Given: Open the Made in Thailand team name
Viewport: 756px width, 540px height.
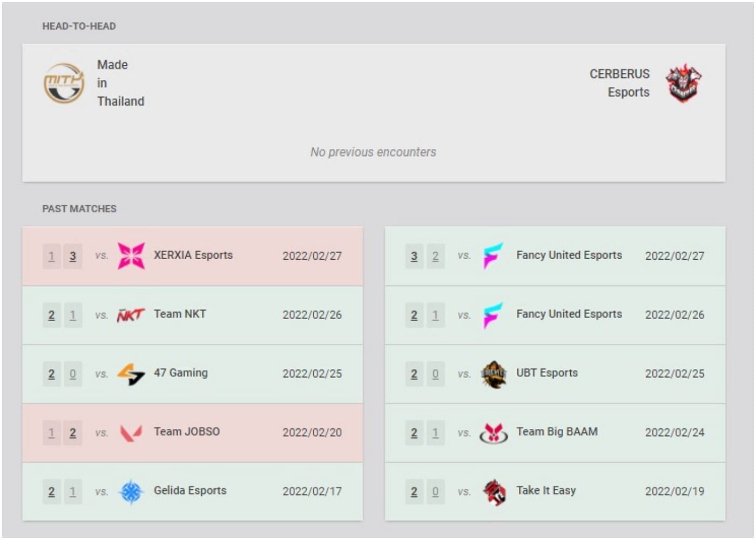Looking at the screenshot, I should tap(120, 83).
